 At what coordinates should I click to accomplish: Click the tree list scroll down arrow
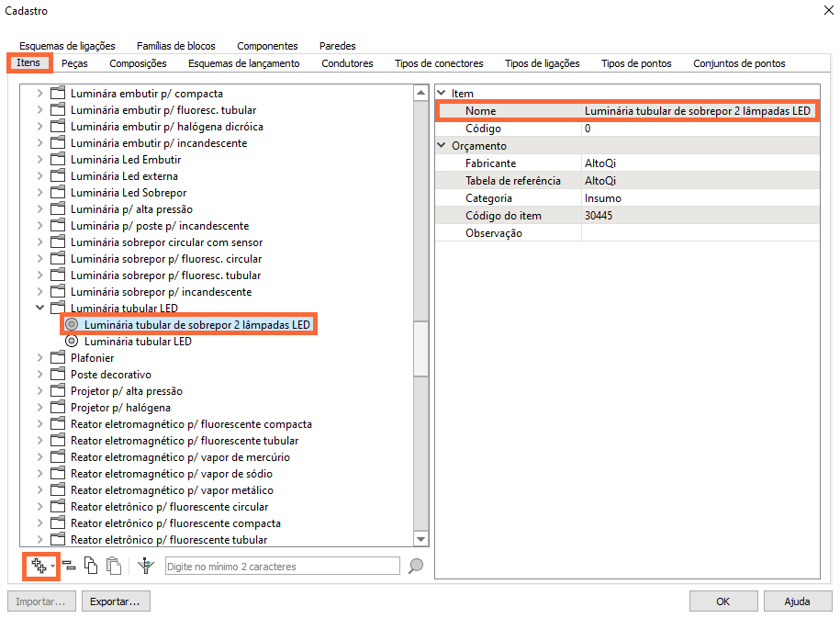click(x=420, y=540)
